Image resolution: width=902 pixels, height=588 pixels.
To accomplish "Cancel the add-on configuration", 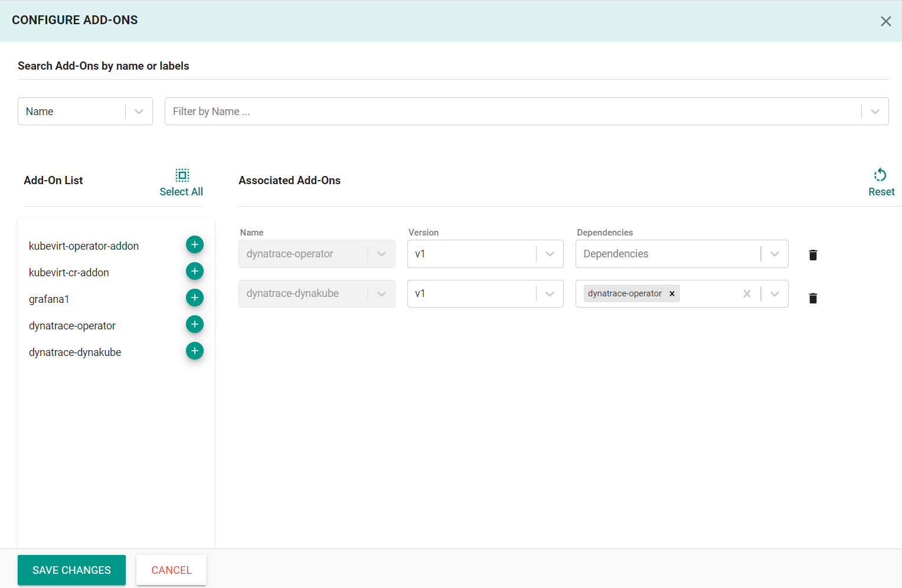I will (171, 570).
